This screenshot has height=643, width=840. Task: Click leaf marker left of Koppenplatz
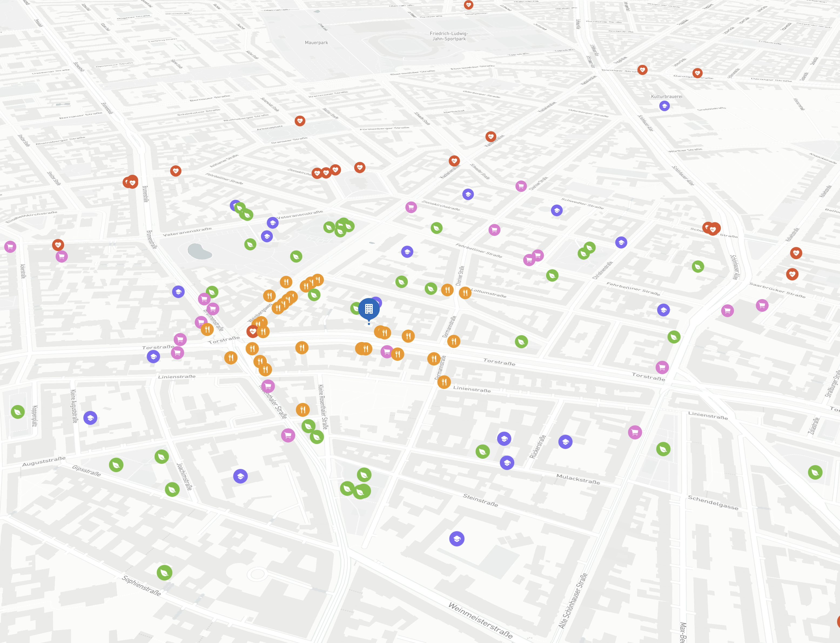tap(18, 412)
